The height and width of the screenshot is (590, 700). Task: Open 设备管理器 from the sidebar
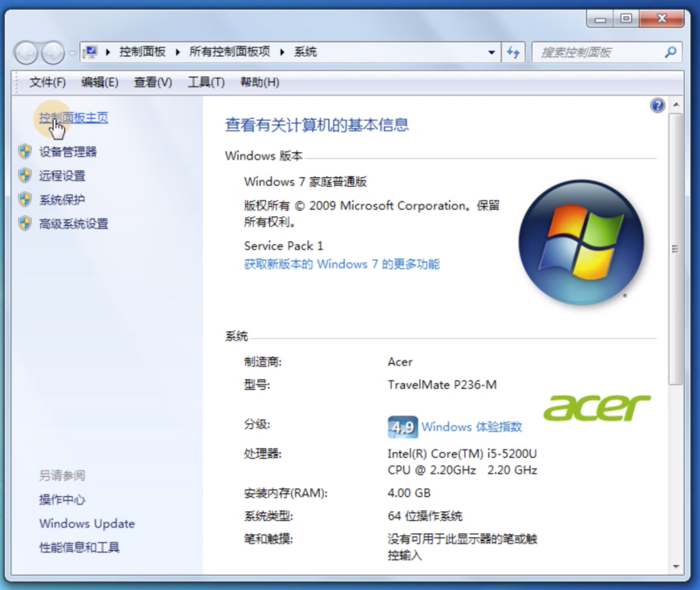click(68, 152)
